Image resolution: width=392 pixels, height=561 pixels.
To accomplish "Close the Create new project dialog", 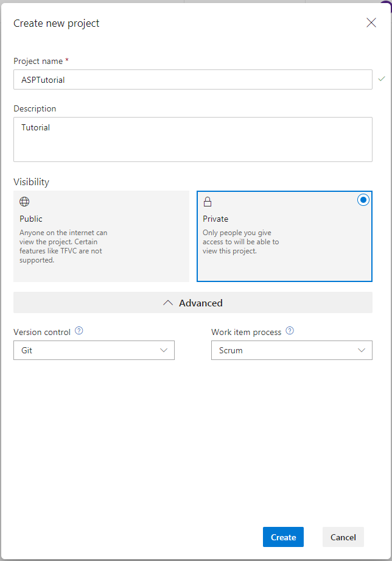I will 371,23.
